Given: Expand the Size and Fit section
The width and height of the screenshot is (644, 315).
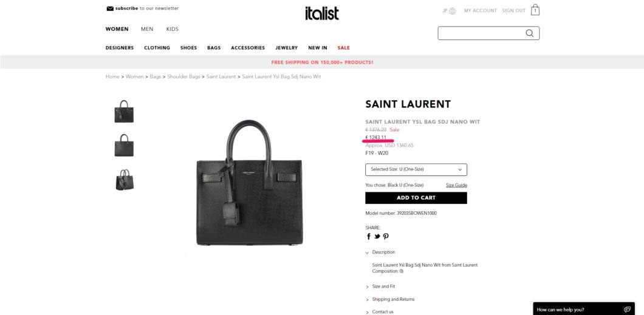Looking at the screenshot, I should tap(380, 286).
